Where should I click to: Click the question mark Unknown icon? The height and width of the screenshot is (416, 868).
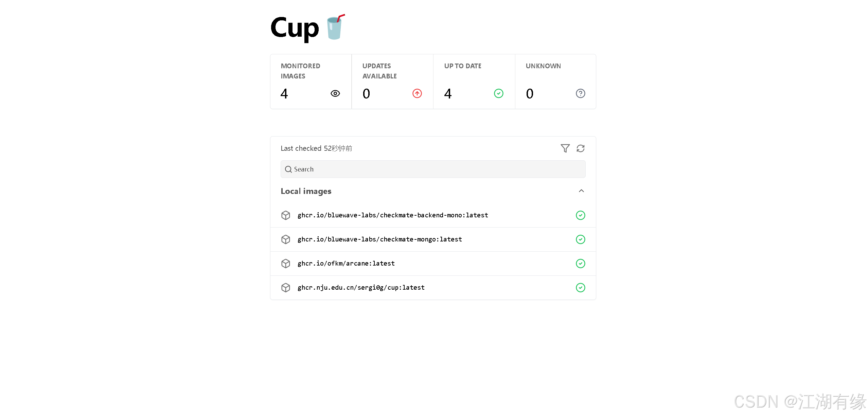580,93
